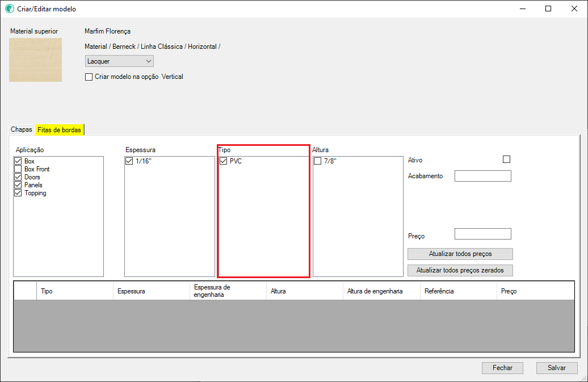
Task: Click the Altura de engenharia column header
Action: click(x=381, y=291)
